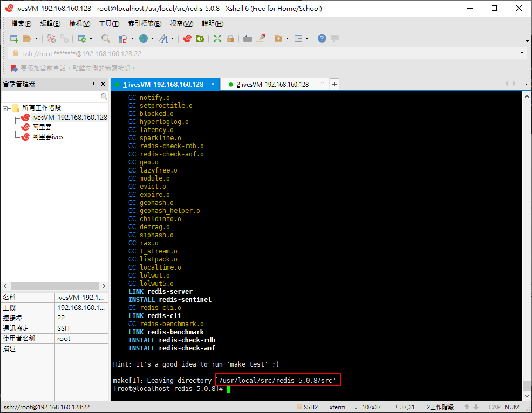This screenshot has height=413, width=532.
Task: Click the New session toolbar icon
Action: [14, 38]
